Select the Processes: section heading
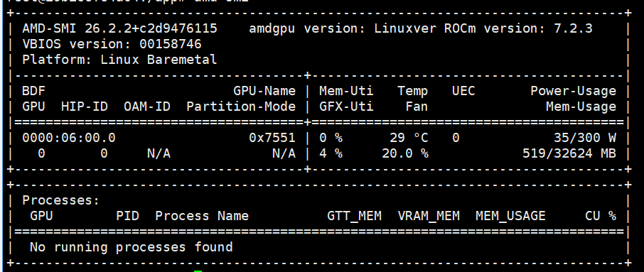644x272 pixels. point(61,200)
